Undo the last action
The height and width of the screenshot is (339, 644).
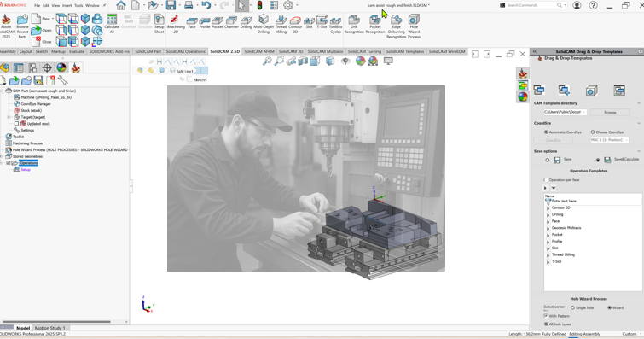tap(206, 5)
